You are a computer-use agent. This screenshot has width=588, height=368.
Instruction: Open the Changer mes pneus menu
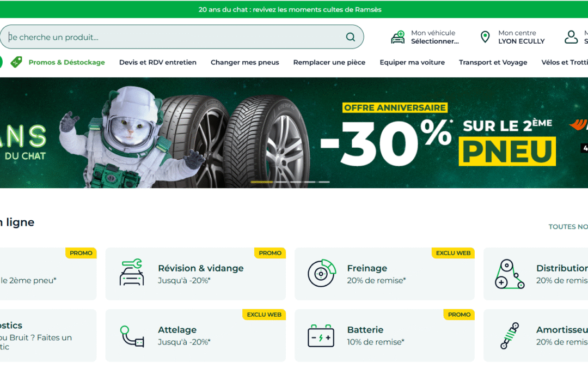pyautogui.click(x=245, y=62)
